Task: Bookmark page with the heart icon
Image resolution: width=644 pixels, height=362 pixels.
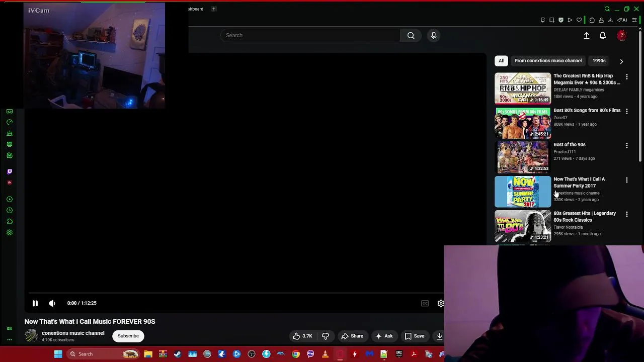Action: [x=579, y=20]
